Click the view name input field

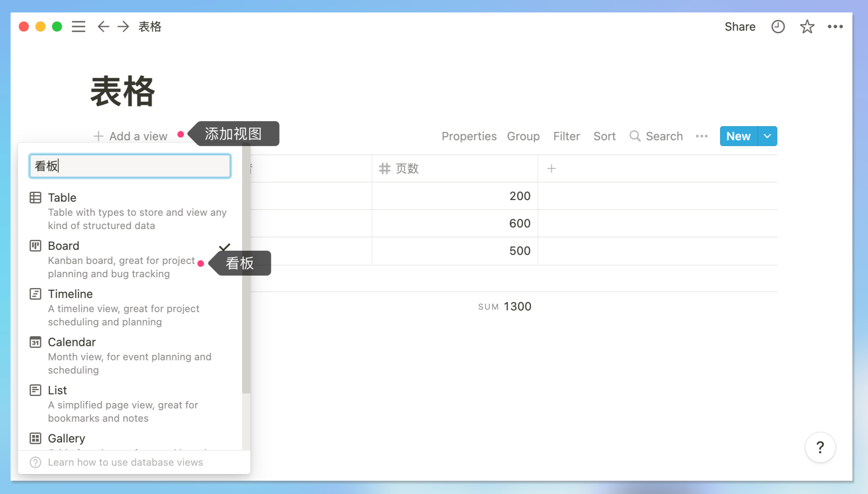(130, 166)
